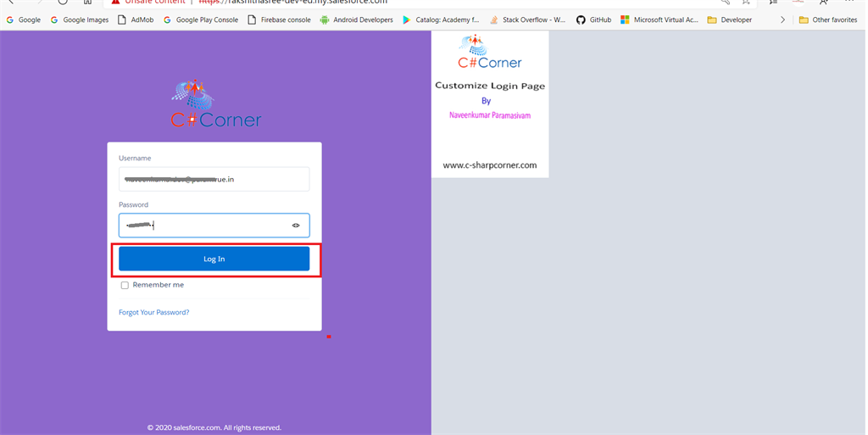Open the Stack Overflow bookmark
Image resolution: width=868 pixels, height=435 pixels.
click(x=527, y=20)
